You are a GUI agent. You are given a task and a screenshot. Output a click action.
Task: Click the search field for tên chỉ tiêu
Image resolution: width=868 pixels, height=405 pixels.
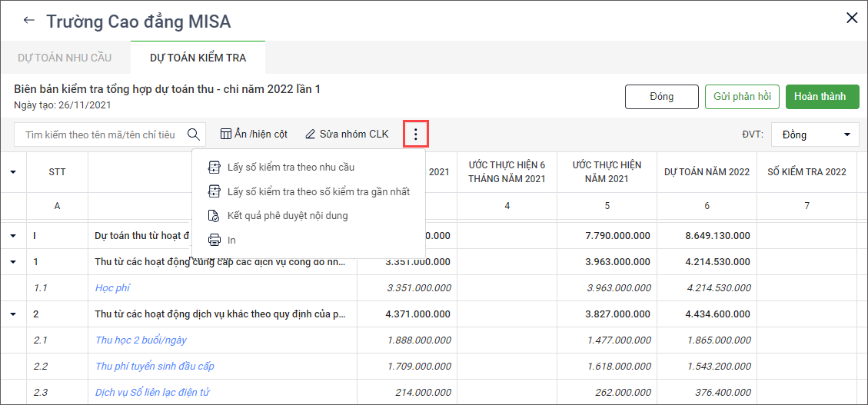click(100, 134)
